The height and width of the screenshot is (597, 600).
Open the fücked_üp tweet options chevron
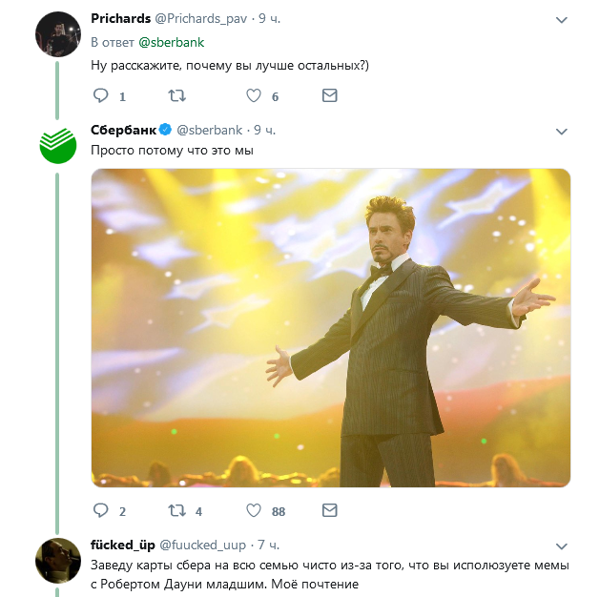(x=561, y=547)
